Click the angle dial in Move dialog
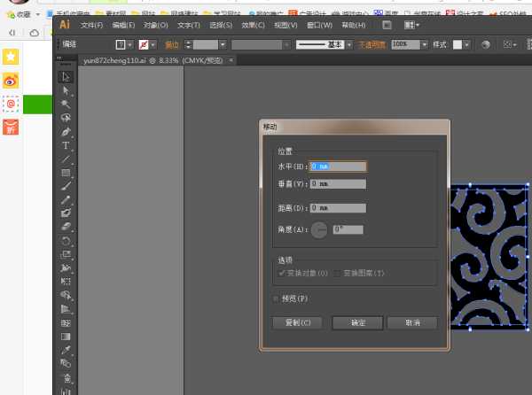 318,229
